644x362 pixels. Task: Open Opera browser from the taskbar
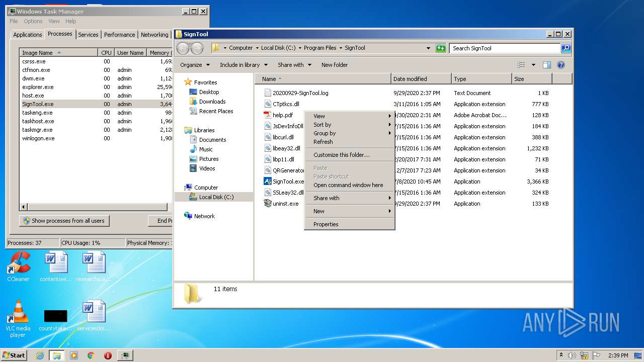108,355
